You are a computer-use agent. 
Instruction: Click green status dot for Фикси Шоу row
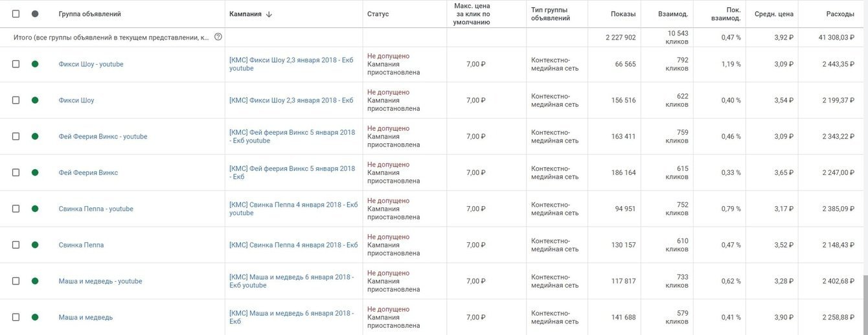[35, 100]
